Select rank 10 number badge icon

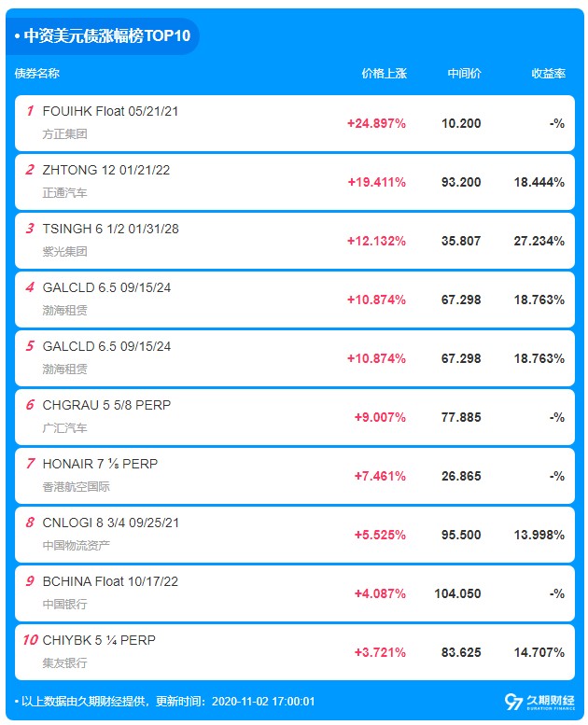[x=30, y=640]
